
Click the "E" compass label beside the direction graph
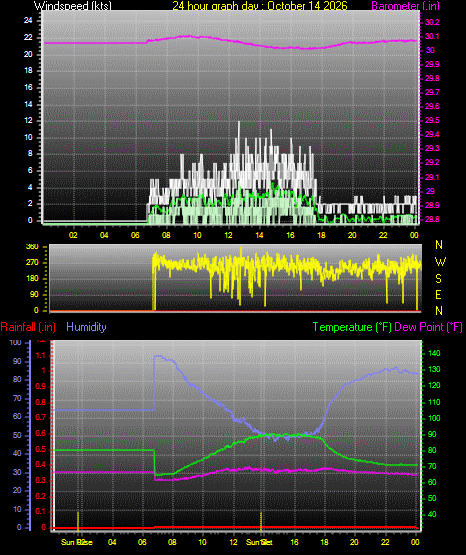click(438, 295)
